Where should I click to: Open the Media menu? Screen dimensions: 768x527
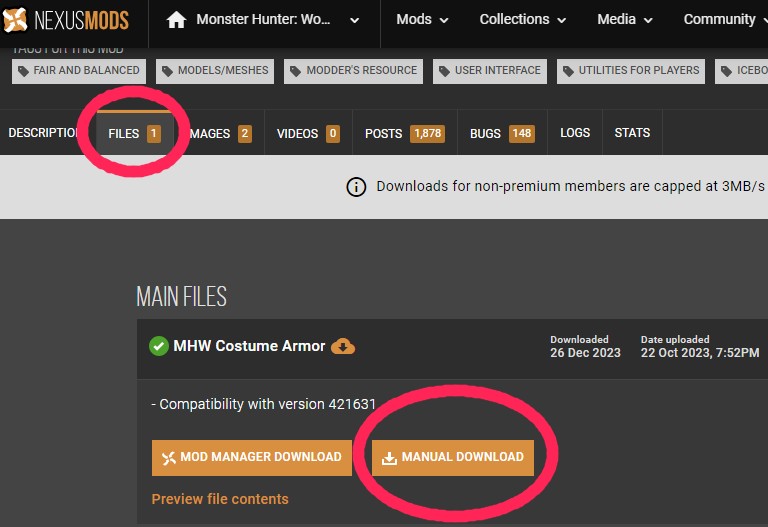[x=624, y=20]
